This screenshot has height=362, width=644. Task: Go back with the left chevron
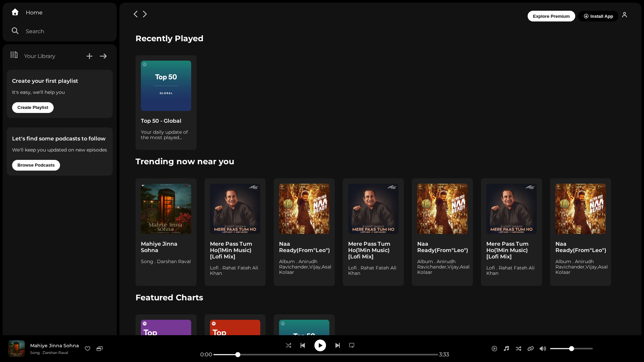coord(136,14)
